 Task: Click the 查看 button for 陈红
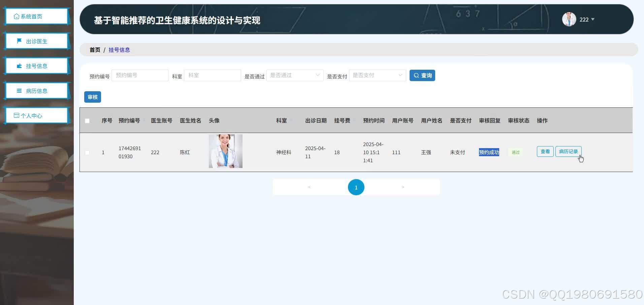[545, 151]
